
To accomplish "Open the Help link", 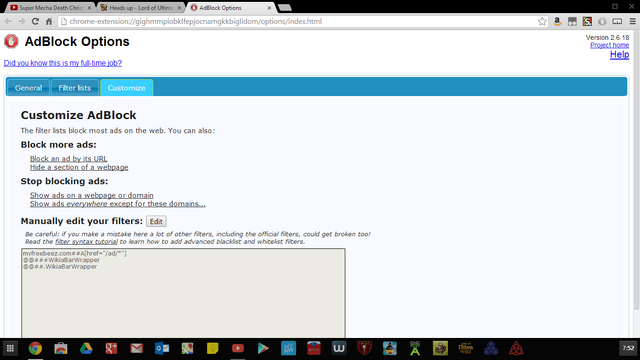I will pyautogui.click(x=619, y=55).
